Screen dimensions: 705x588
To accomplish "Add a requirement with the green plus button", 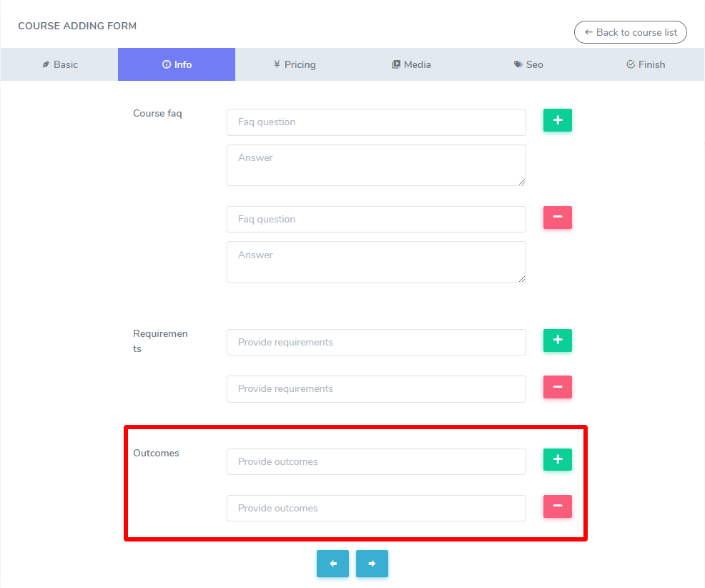I will point(557,340).
